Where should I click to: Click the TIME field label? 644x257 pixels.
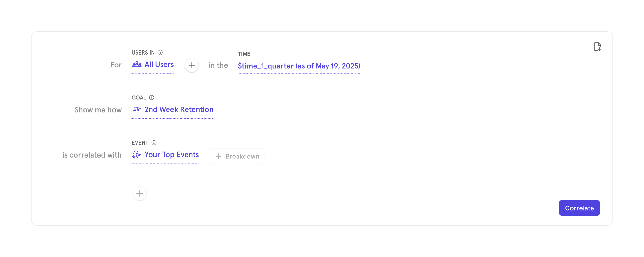(244, 54)
